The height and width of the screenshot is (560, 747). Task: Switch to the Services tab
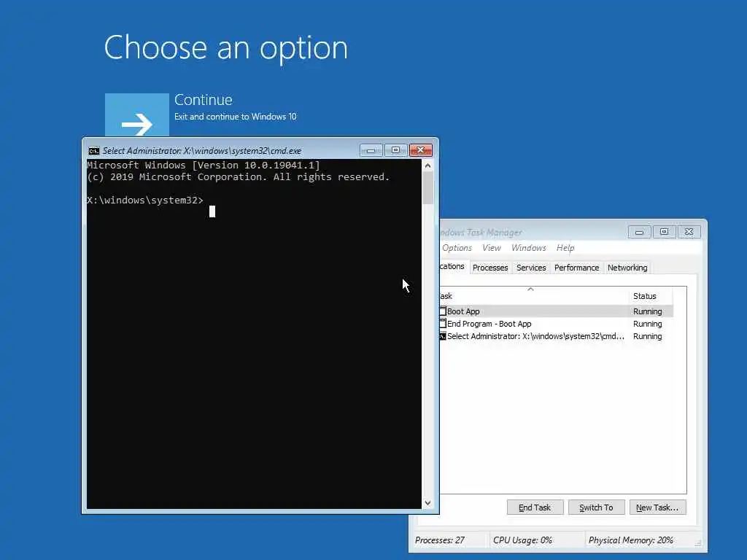[x=531, y=268]
